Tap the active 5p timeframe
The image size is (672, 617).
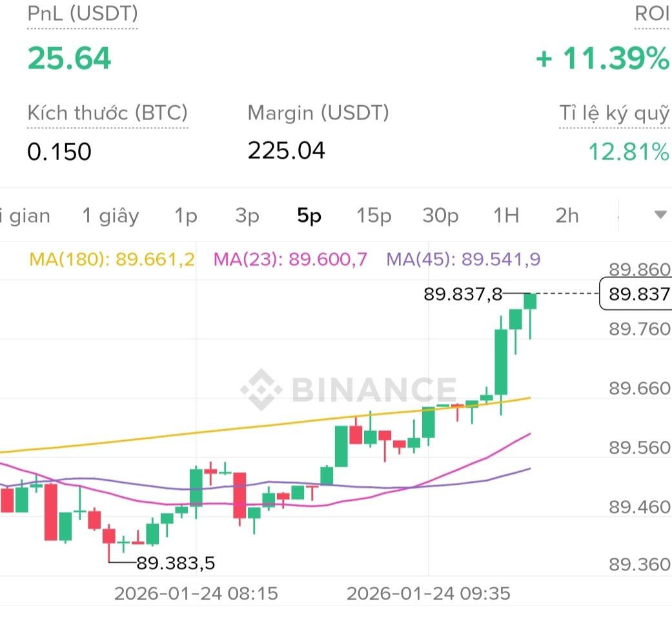coord(309,216)
